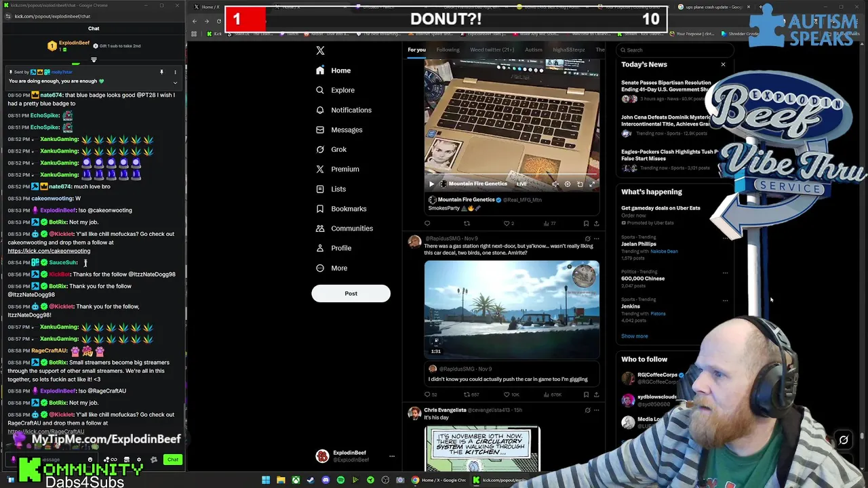Open Chris Evangelista's profile name
868x488 pixels.
point(445,410)
